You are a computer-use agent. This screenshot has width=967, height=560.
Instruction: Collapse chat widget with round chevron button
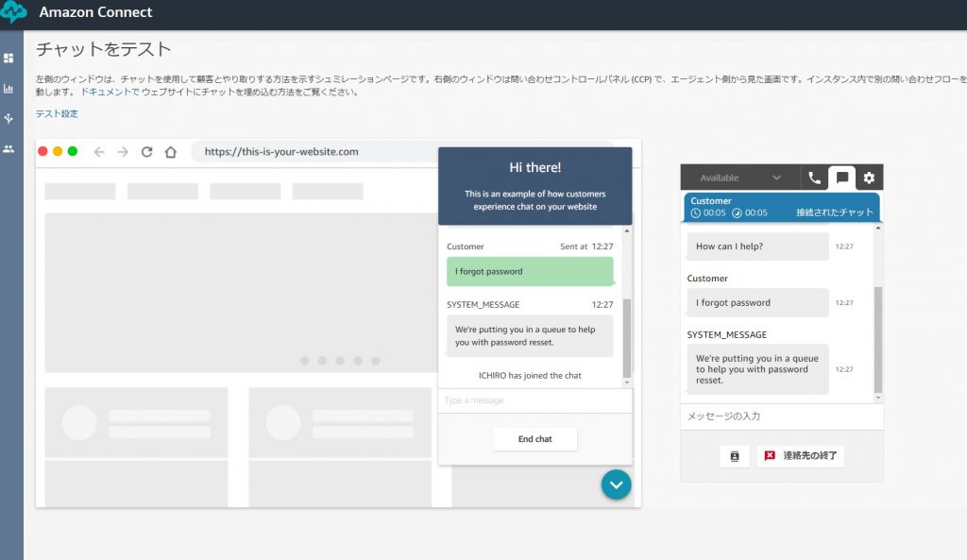[616, 484]
